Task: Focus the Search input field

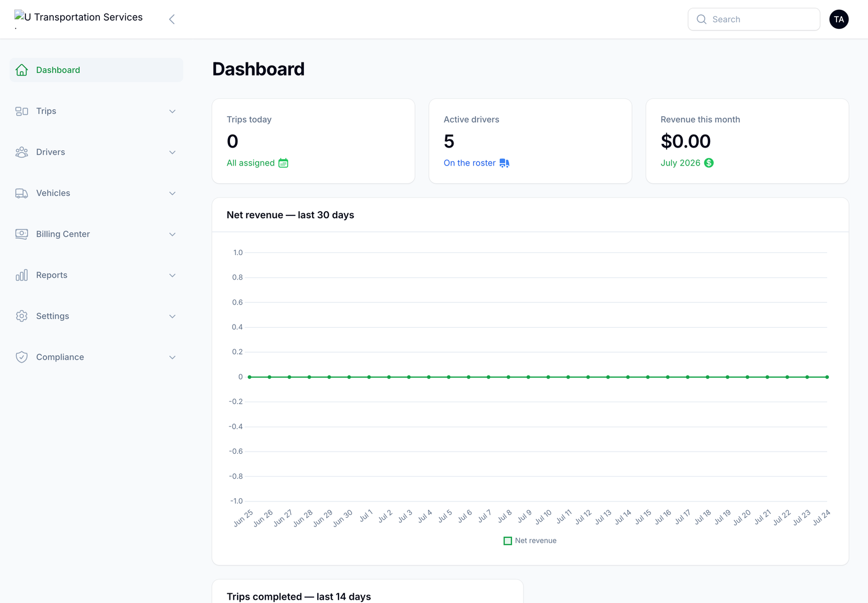Action: [x=754, y=20]
